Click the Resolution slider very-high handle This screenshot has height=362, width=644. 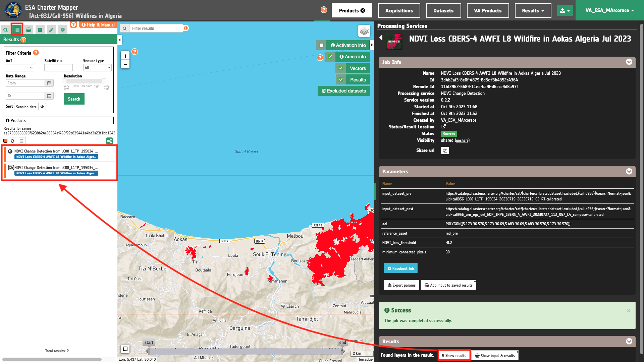104,81
